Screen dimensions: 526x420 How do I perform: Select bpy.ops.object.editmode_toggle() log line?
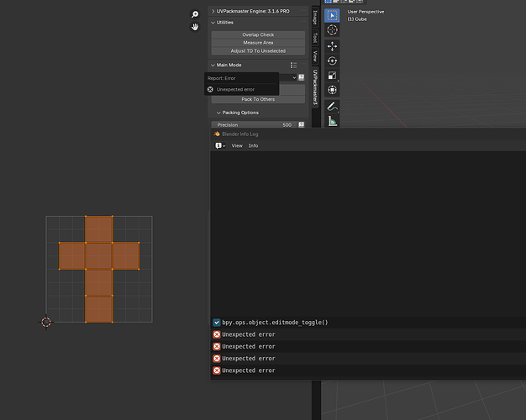[368, 323]
